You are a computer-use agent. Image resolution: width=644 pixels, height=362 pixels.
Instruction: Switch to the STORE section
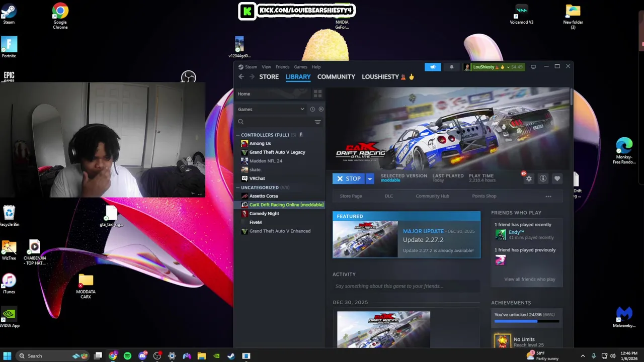(269, 77)
